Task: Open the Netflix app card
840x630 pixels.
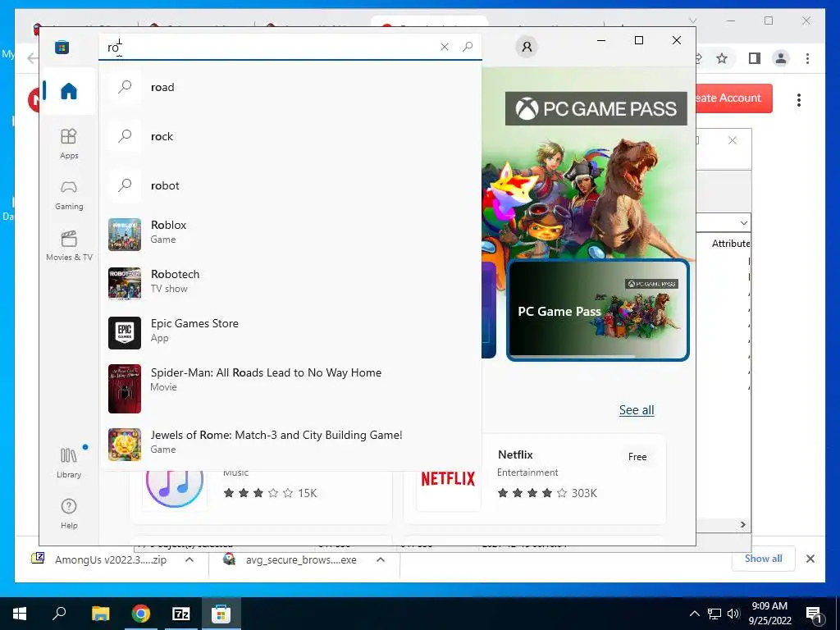Action: [x=535, y=478]
